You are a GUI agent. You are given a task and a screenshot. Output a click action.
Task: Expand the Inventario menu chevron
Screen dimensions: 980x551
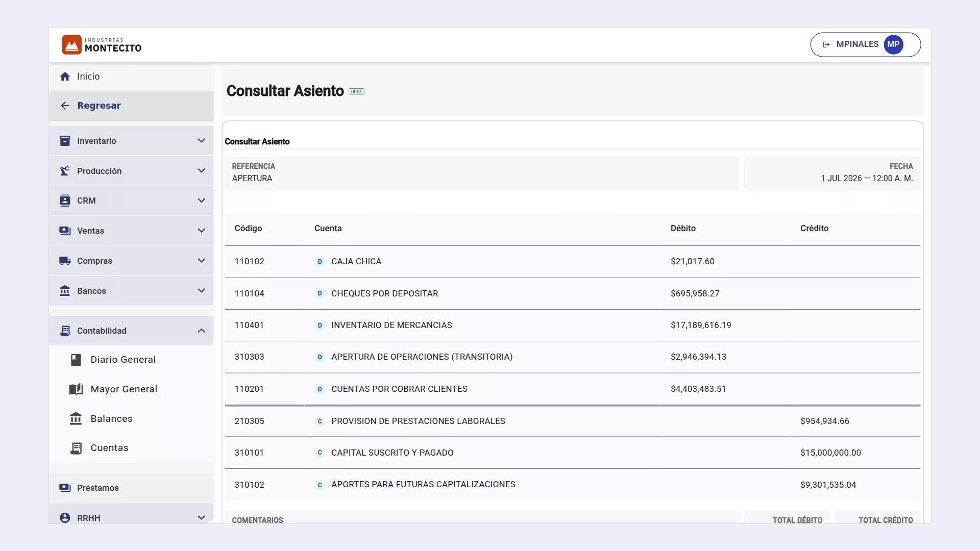pyautogui.click(x=202, y=141)
